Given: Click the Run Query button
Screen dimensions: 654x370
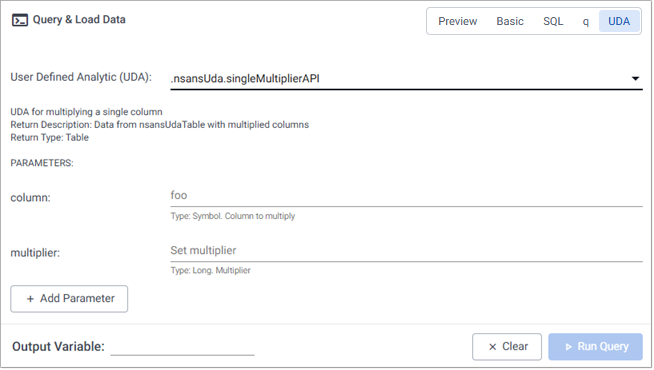Looking at the screenshot, I should [x=595, y=347].
